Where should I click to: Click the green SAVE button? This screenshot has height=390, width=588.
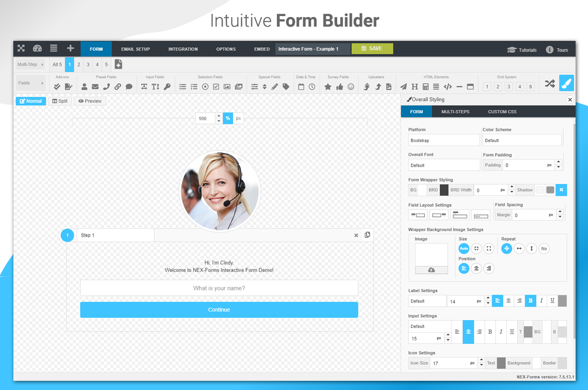(x=372, y=48)
